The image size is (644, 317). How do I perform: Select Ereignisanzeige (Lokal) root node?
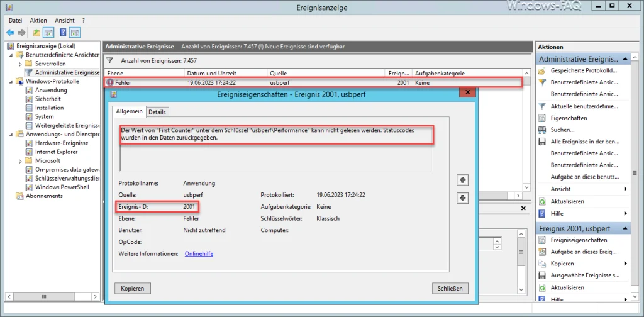(45, 46)
